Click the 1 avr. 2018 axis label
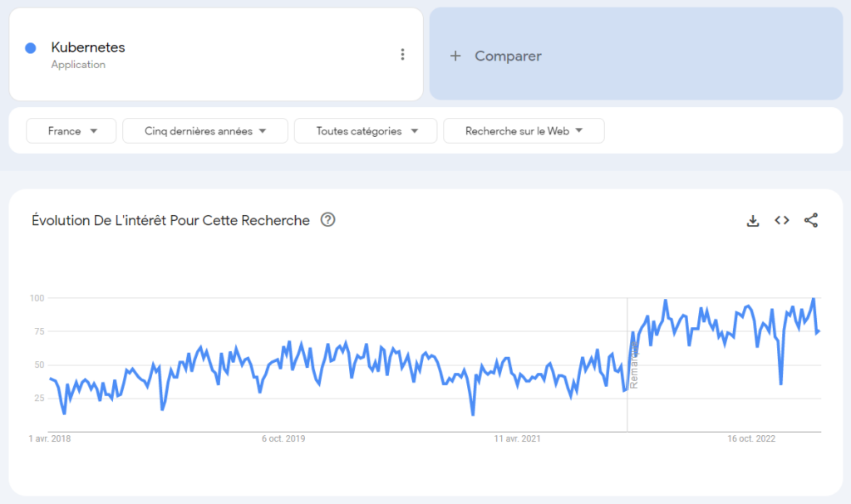The width and height of the screenshot is (851, 504). coord(50,438)
